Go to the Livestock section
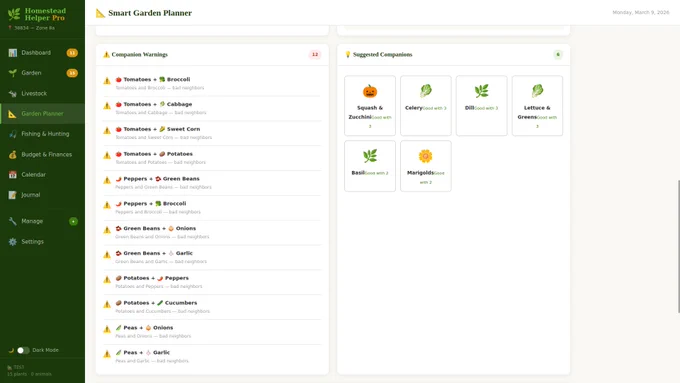 coord(42,93)
